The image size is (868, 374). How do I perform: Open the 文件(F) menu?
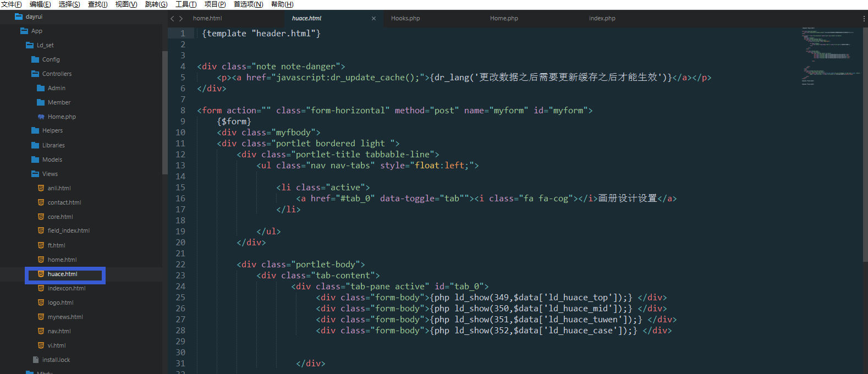click(12, 4)
